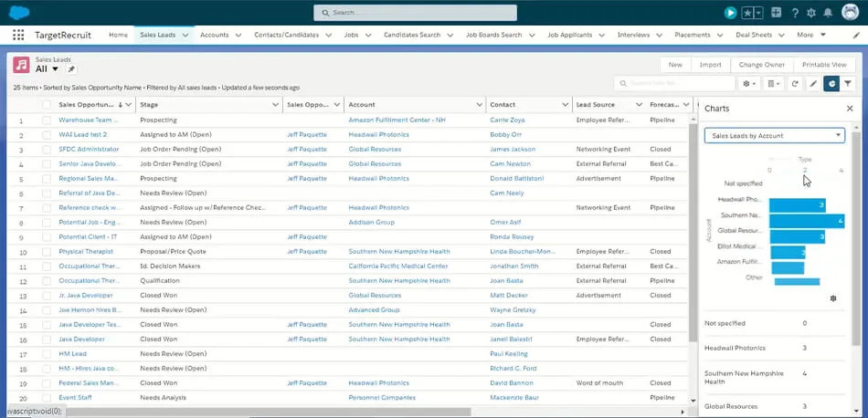Click the help question mark icon
868x418 pixels.
point(795,13)
